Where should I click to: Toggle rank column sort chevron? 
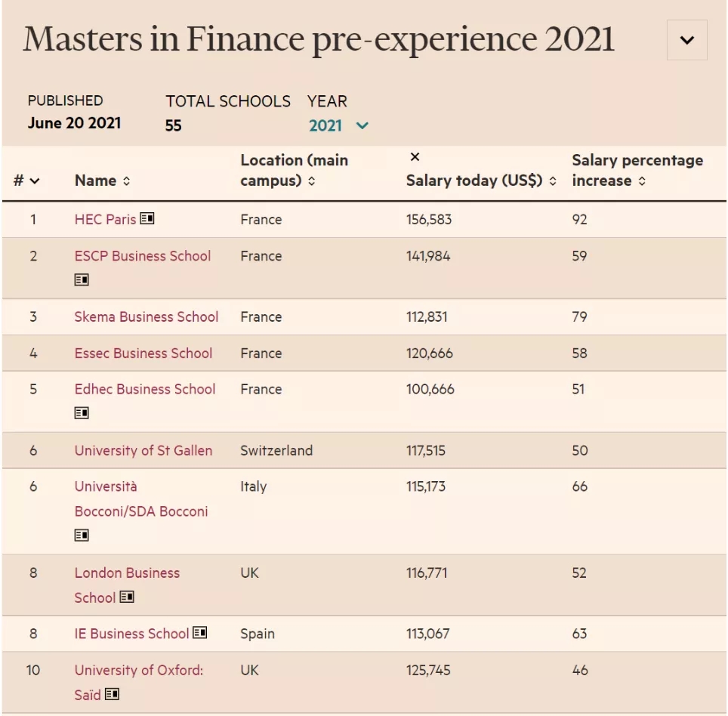coord(35,181)
